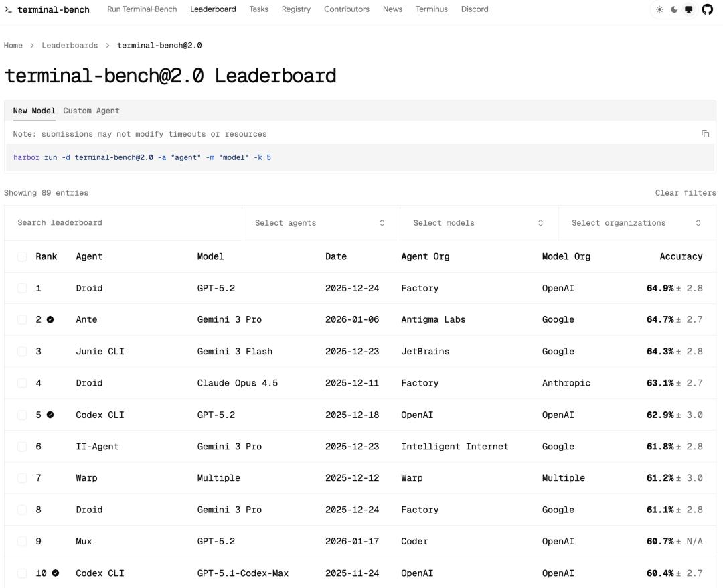Screen dimensions: 723x588
Task: Select system theme monitor icon
Action: (688, 9)
